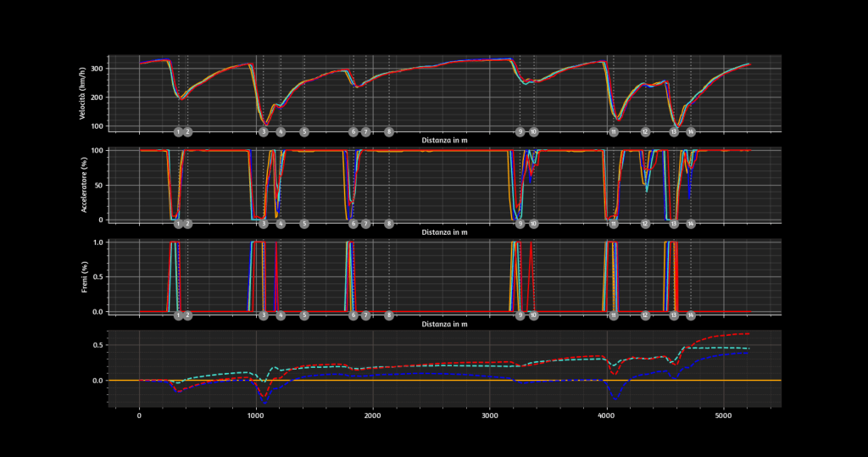
Task: Select corner 6 marker on Acceleratore chart
Action: [353, 224]
